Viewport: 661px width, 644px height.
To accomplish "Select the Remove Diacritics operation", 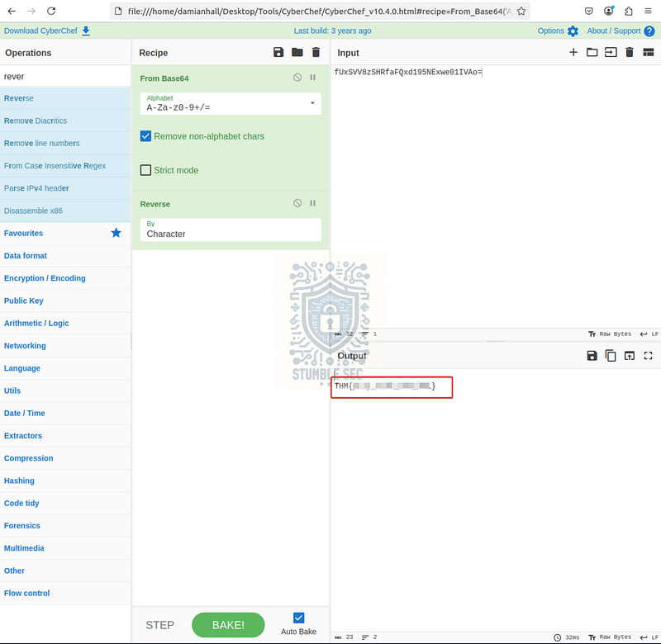I will (65, 121).
